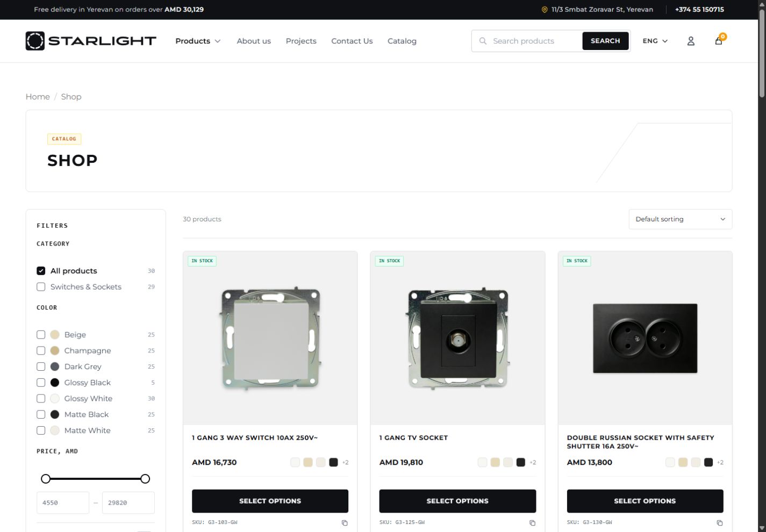Copy SKU G3-103-GW icon
Screen dimensions: 766x532
tap(345, 523)
